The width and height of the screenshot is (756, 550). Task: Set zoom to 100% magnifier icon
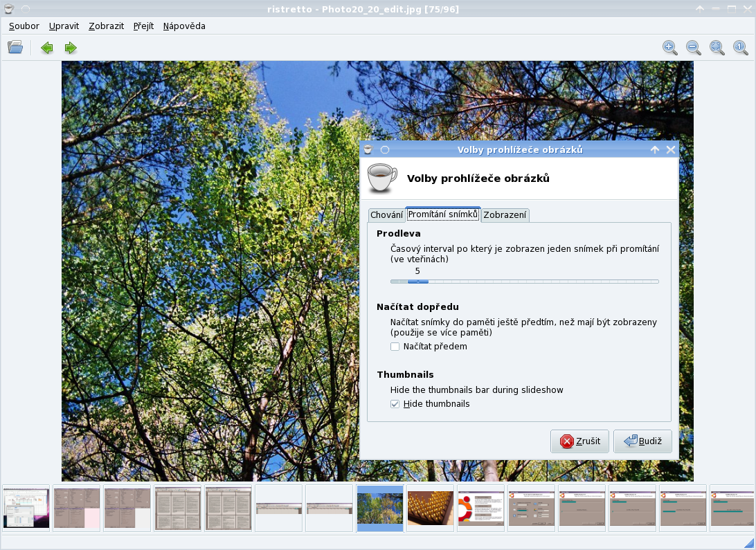click(741, 47)
